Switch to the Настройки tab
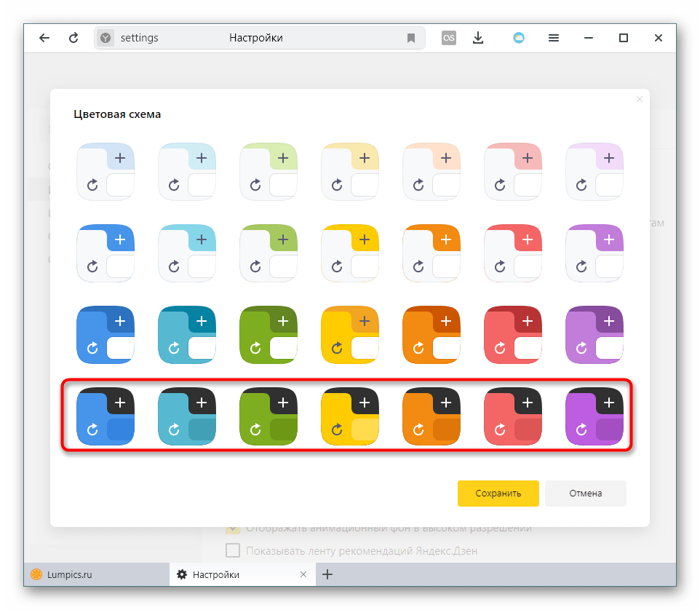Image resolution: width=700 pixels, height=610 pixels. (x=215, y=574)
